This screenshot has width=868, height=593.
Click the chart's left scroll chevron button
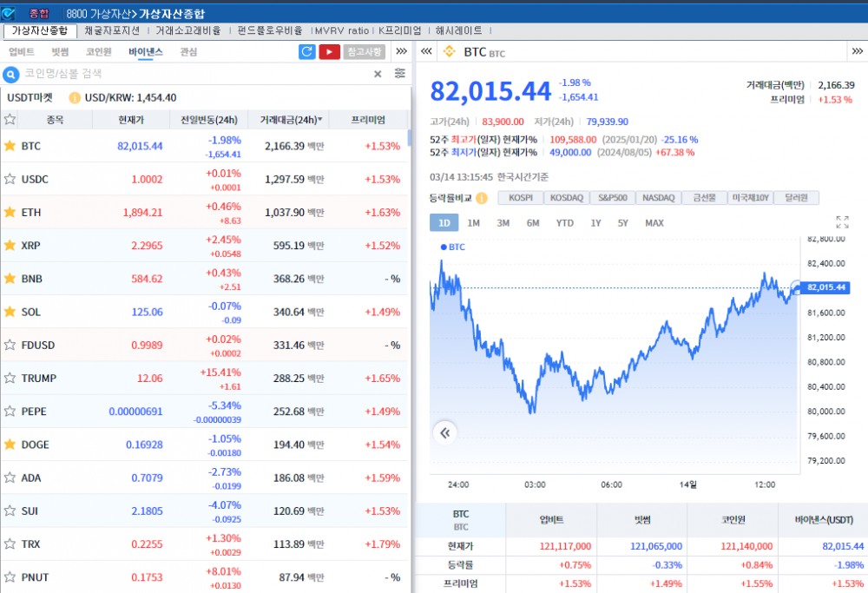[445, 432]
